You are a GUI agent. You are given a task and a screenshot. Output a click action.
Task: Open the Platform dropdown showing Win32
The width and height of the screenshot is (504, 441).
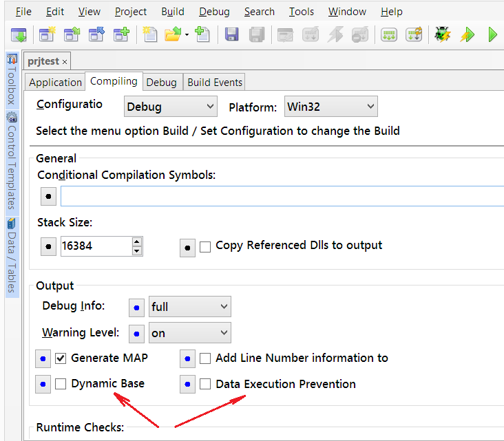point(331,107)
